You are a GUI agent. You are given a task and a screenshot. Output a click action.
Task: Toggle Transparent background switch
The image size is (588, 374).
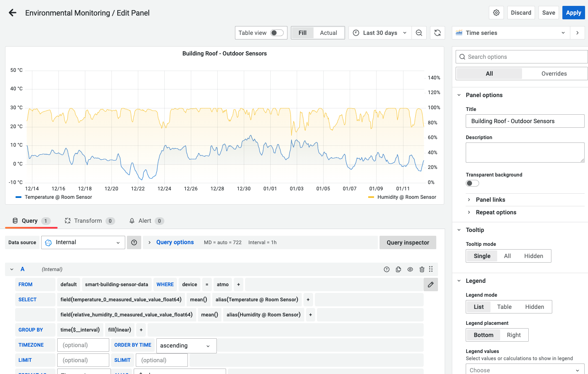click(x=472, y=183)
